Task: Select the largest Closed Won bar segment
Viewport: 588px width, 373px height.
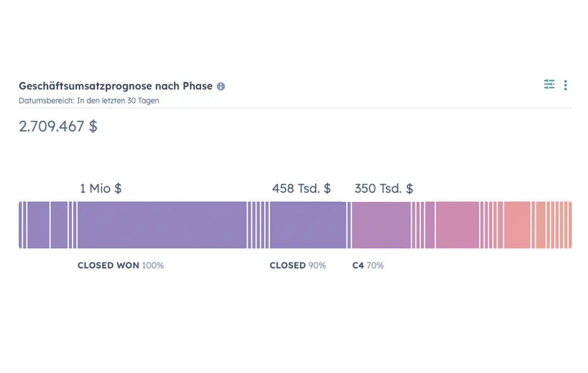Action: (162, 225)
